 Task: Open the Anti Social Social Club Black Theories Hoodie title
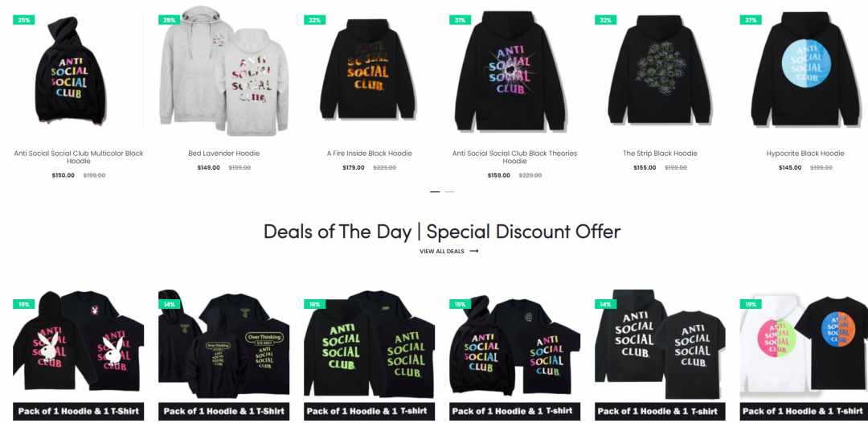[x=515, y=158]
